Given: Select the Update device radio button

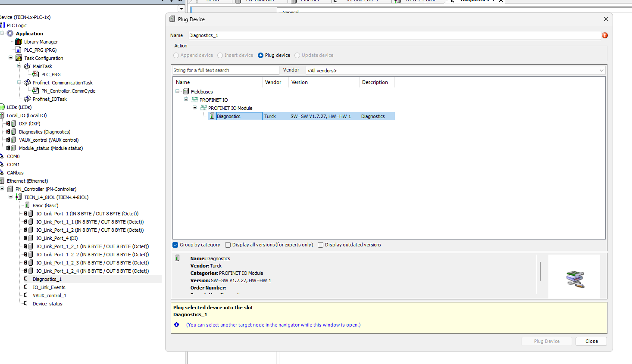Looking at the screenshot, I should coord(297,55).
